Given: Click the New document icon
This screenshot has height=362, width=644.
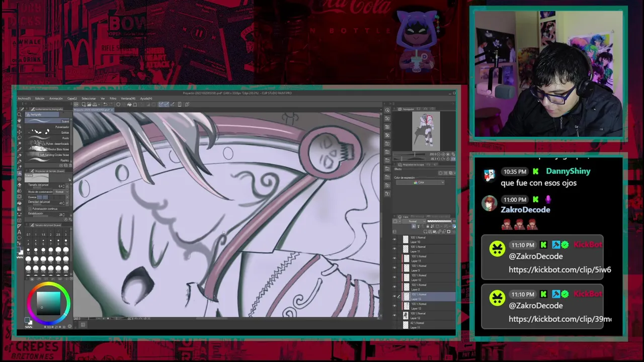Looking at the screenshot, I should pos(84,104).
